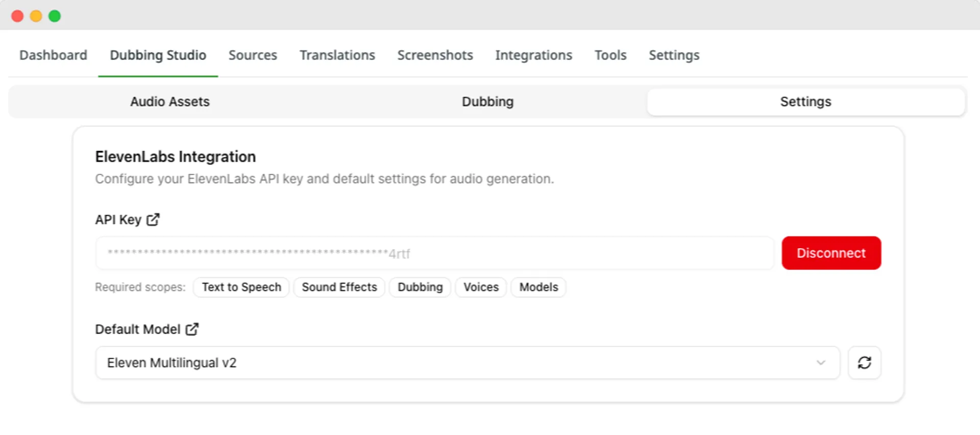Click the ElevenLabs Integration heading
This screenshot has width=980, height=435.
(x=176, y=157)
